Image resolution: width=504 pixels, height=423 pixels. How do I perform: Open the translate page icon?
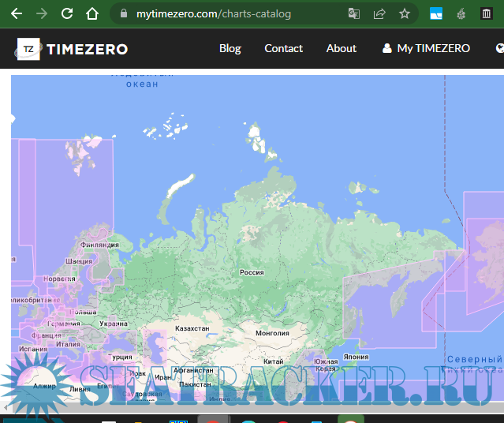(x=354, y=13)
